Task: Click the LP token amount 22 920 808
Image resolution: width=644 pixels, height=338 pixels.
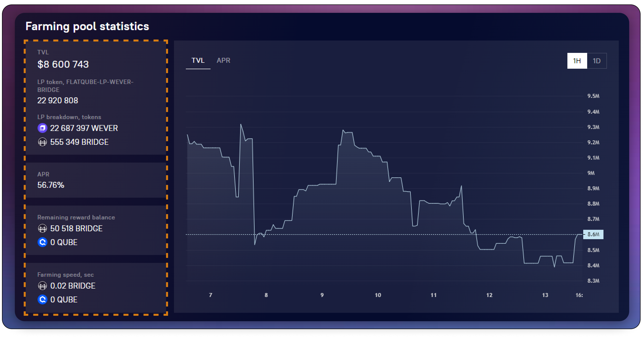Action: 58,101
